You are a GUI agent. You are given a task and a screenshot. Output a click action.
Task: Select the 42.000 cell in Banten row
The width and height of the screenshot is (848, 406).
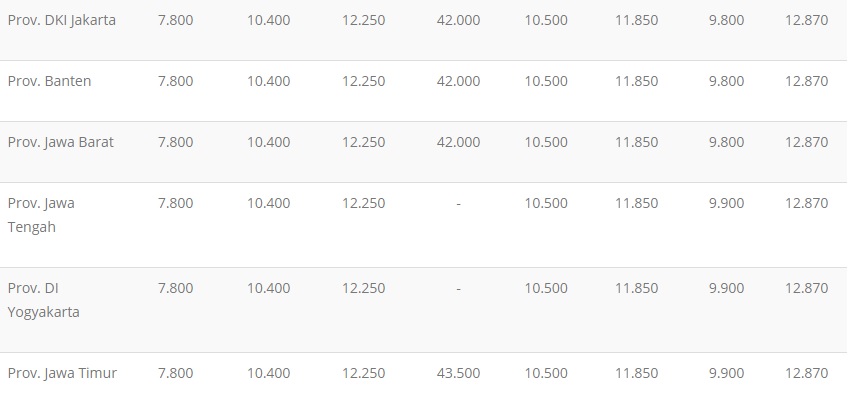point(458,81)
